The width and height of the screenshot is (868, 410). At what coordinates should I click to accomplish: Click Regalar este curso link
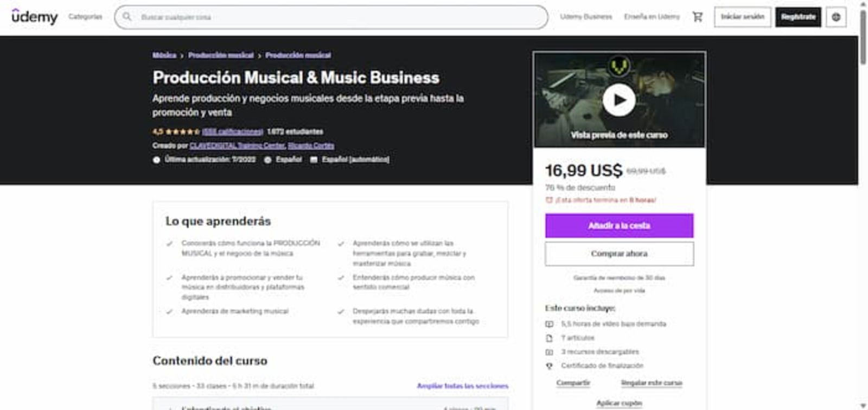click(x=652, y=383)
